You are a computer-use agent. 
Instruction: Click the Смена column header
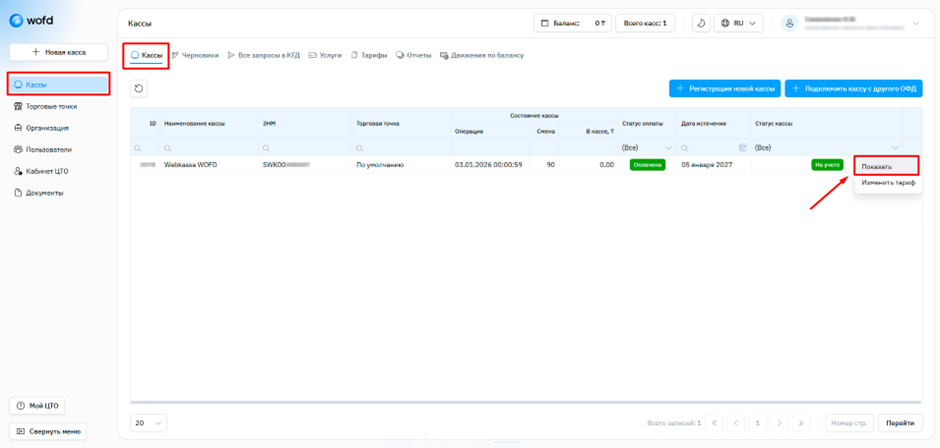[x=546, y=131]
